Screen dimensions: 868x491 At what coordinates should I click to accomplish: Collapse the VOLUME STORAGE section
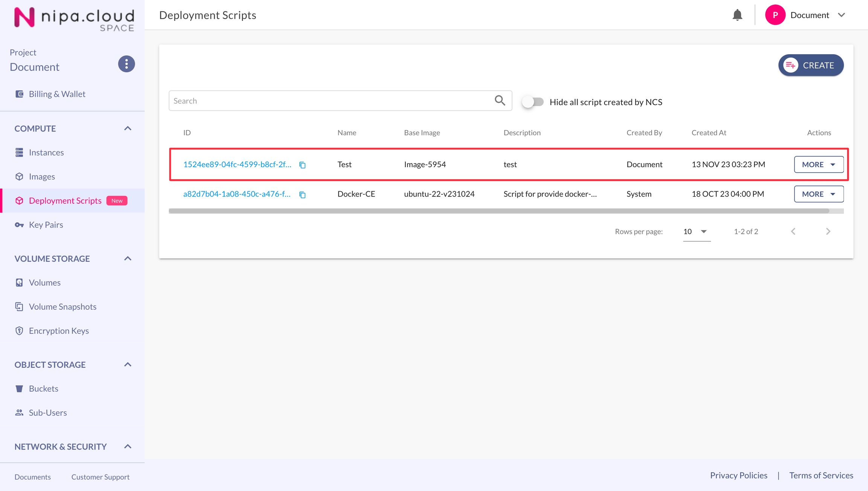(x=128, y=259)
